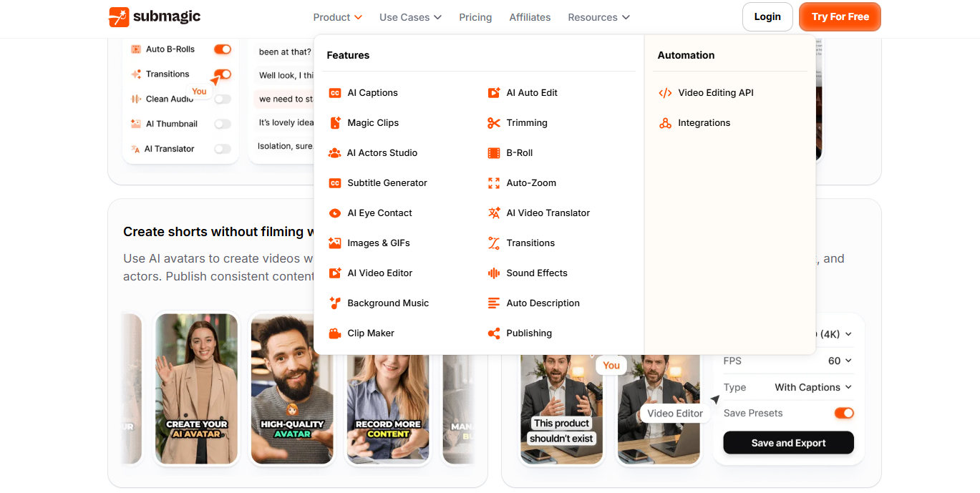
Task: Click the Save and Export button
Action: pyautogui.click(x=788, y=443)
